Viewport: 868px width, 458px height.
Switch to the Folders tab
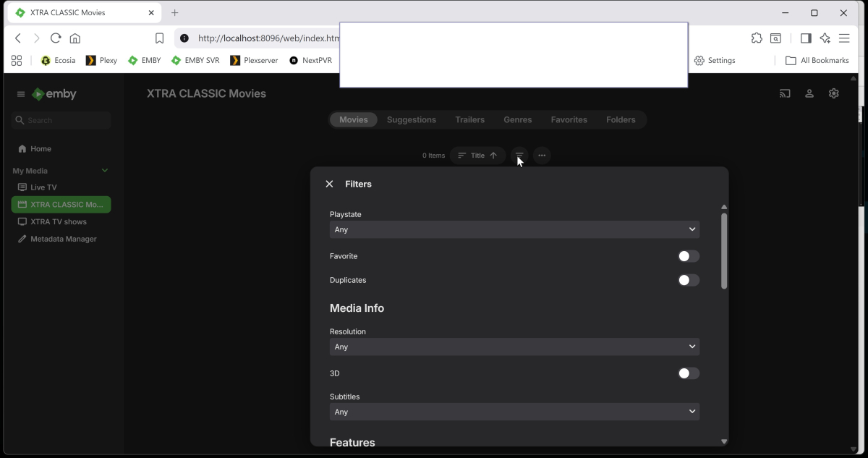coord(621,120)
